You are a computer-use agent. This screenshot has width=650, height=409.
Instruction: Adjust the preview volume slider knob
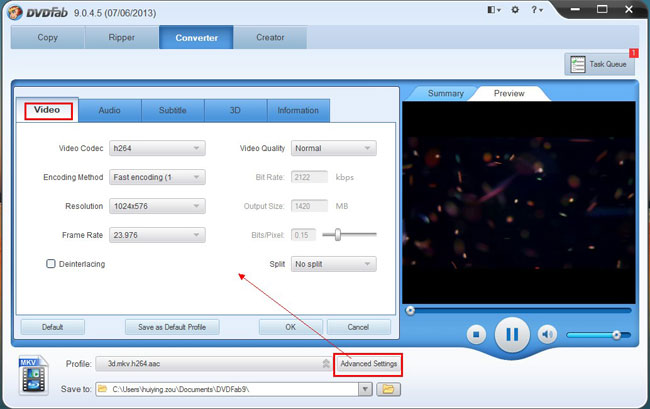(x=616, y=335)
